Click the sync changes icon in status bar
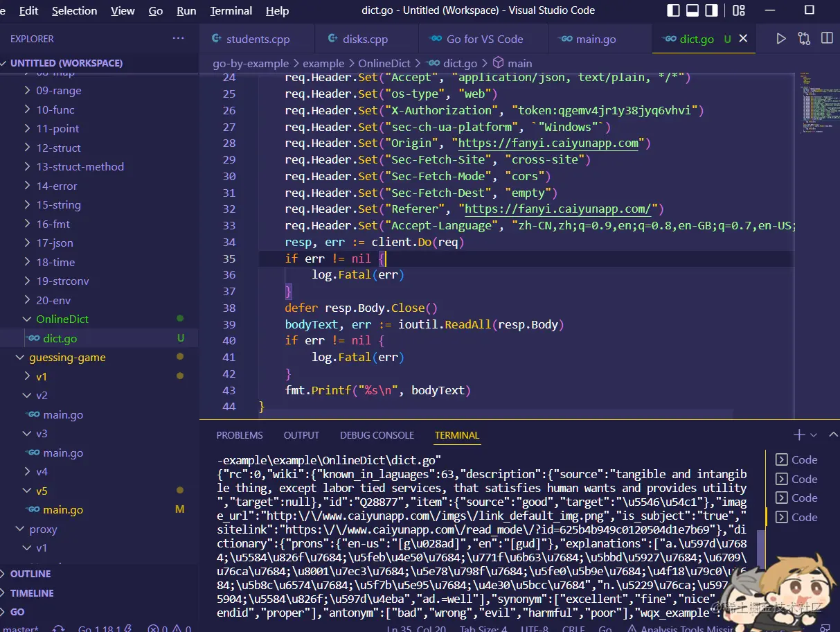 tap(59, 629)
